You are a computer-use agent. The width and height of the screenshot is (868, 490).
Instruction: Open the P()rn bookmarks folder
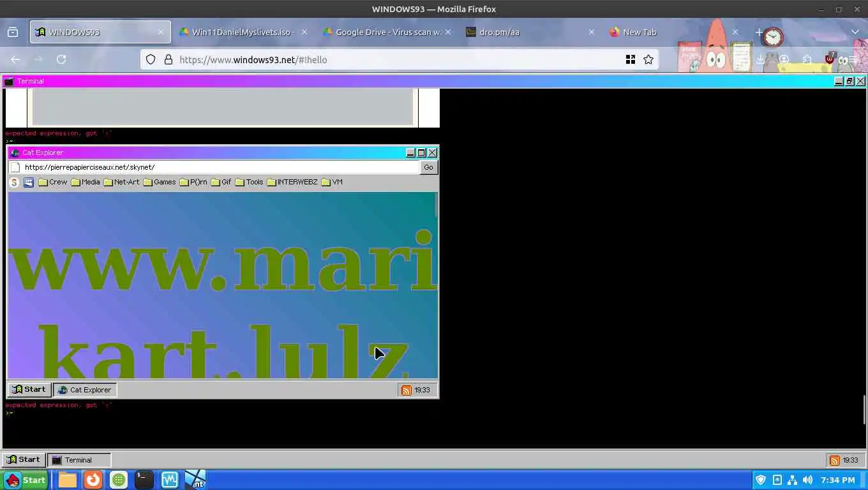click(193, 182)
